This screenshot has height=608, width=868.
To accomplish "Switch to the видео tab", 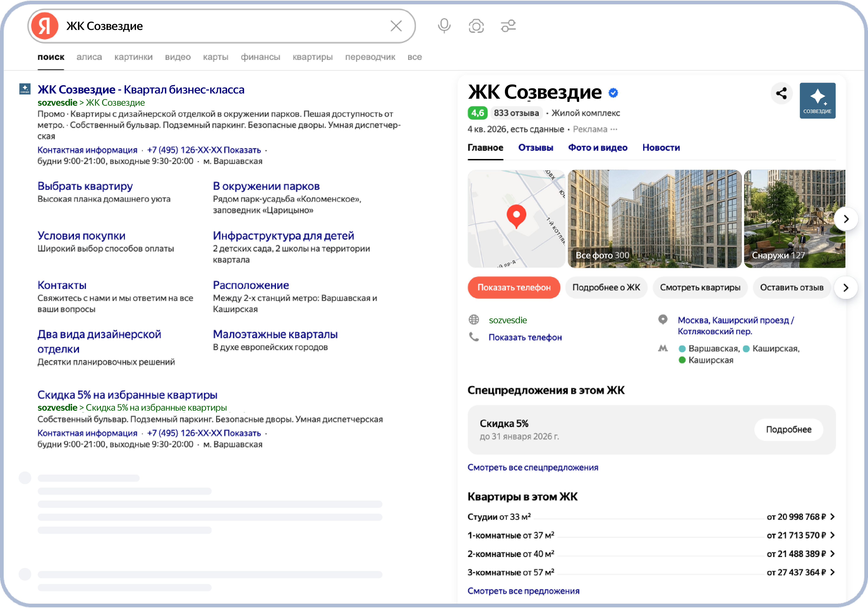I will (178, 57).
